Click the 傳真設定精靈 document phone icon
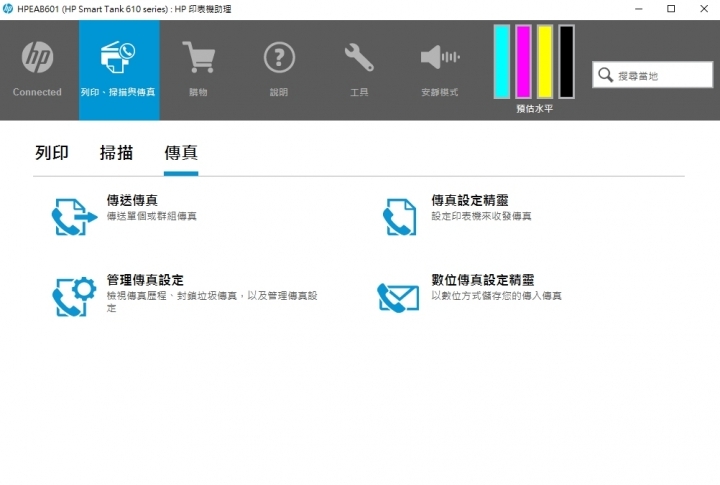Screen dimensions: 720x485 pos(399,216)
